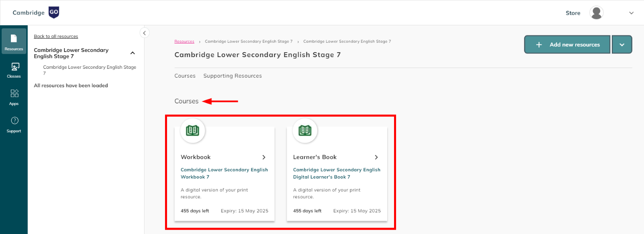Image resolution: width=644 pixels, height=234 pixels.
Task: Open dropdown next to Add new resources
Action: tap(621, 45)
